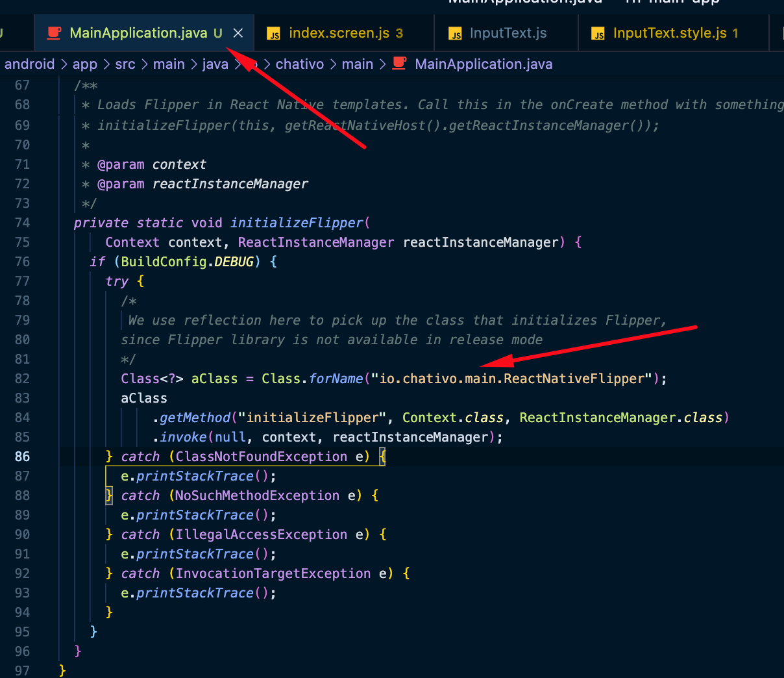This screenshot has height=678, width=784.
Task: Click line number 67 in the gutter
Action: point(22,85)
